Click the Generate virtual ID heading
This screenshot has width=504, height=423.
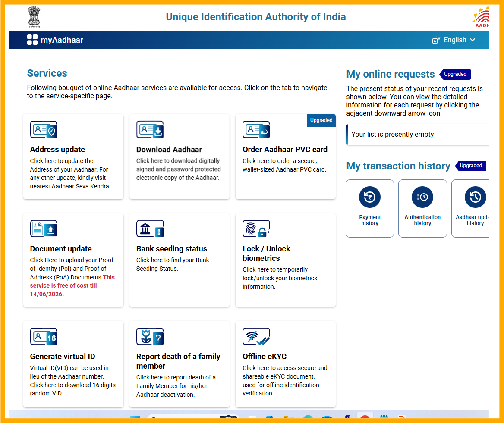[63, 357]
